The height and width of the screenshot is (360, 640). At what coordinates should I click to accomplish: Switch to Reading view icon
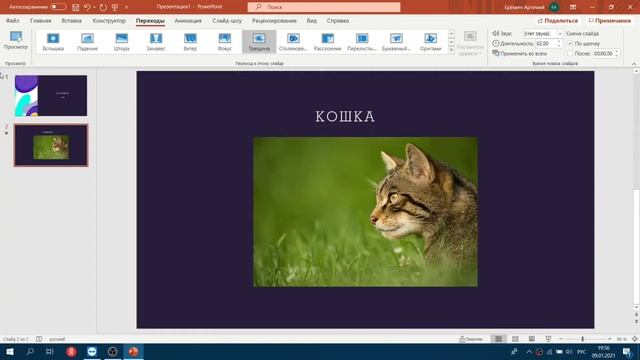tap(531, 339)
